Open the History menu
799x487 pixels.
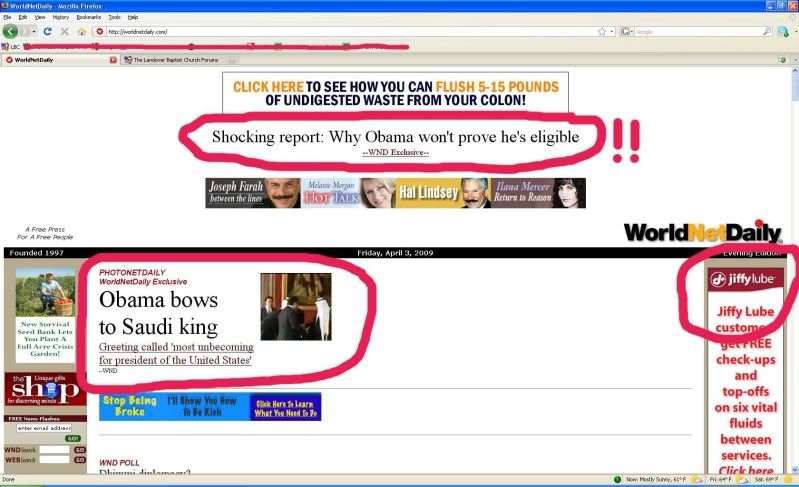pyautogui.click(x=61, y=17)
